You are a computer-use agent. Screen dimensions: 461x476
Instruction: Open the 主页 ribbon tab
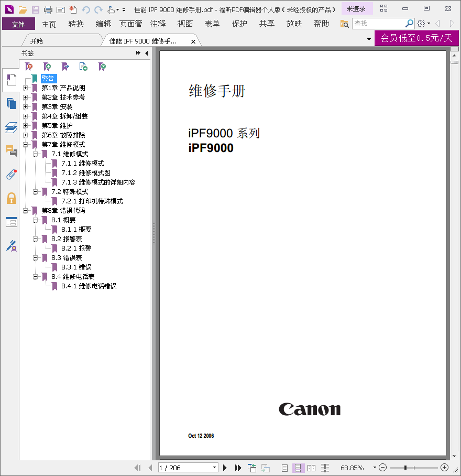(x=49, y=24)
